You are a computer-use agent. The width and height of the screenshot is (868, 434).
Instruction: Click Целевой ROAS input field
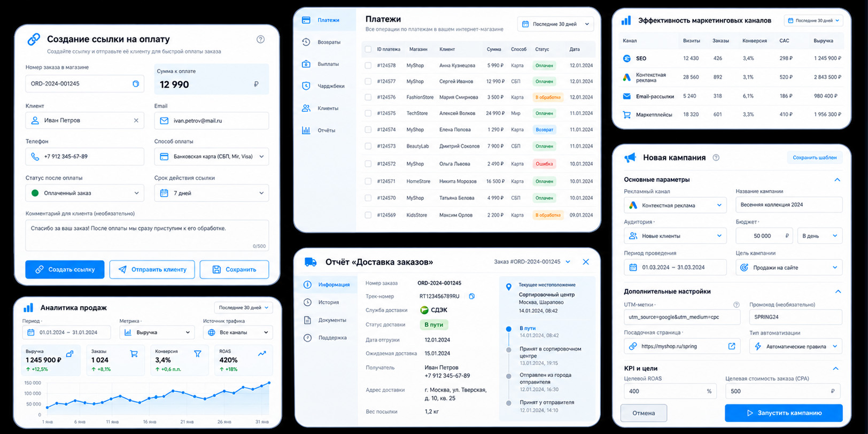click(670, 391)
